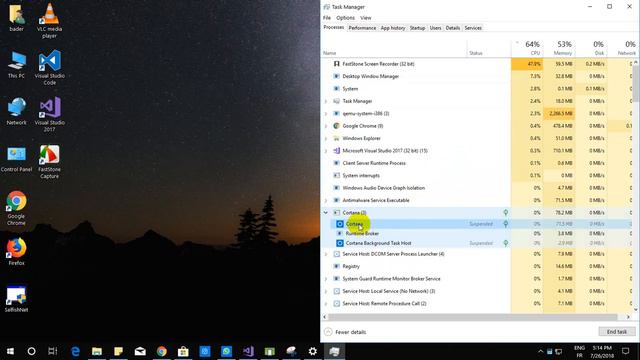Open VLC media player desktop shortcut

click(x=49, y=21)
